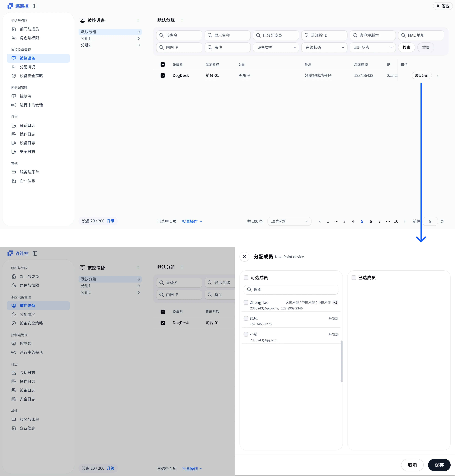Screen dimensions: 455x476
Task: Click the 已分配成员 search field
Action: tap(276, 35)
